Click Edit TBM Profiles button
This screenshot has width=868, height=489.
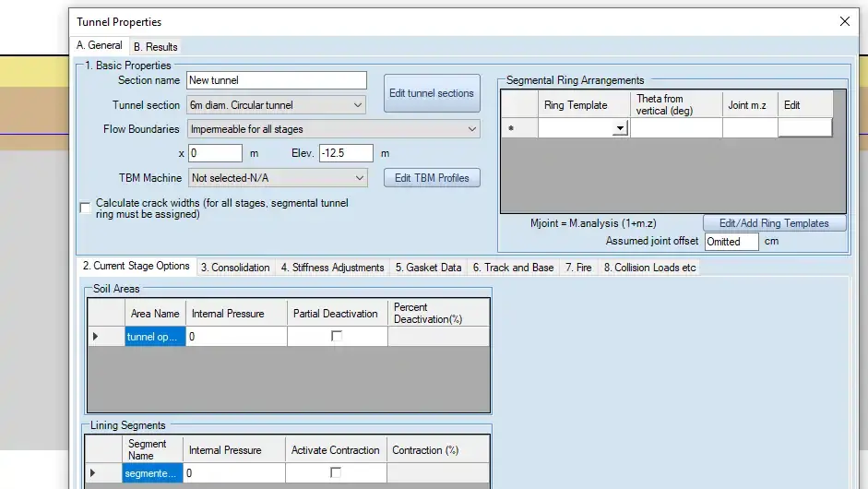tap(432, 178)
